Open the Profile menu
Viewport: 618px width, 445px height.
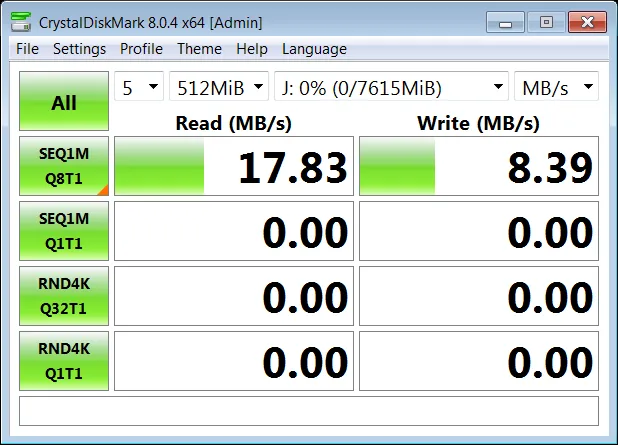pos(141,49)
